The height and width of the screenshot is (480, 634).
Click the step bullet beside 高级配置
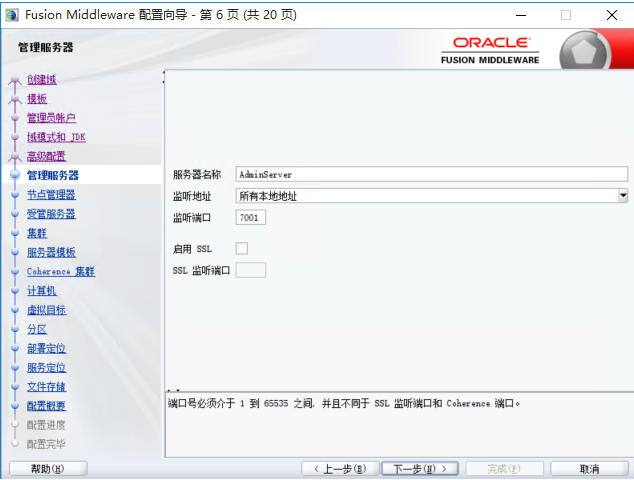click(15, 156)
